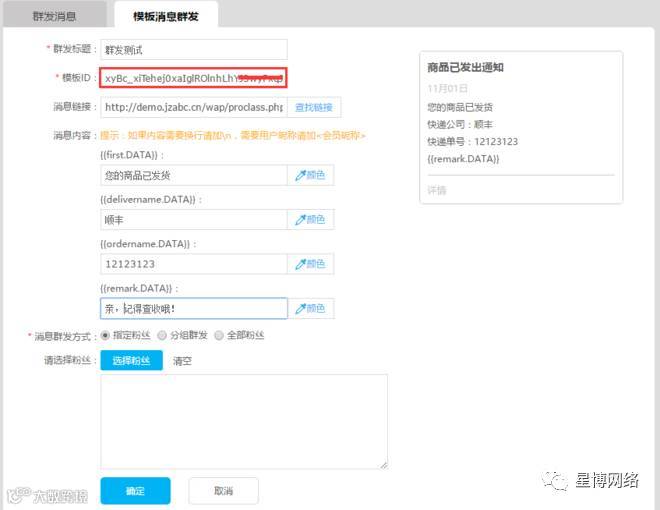Click the 快递公司：顺丰 preview line
The image size is (660, 510).
pyautogui.click(x=460, y=124)
